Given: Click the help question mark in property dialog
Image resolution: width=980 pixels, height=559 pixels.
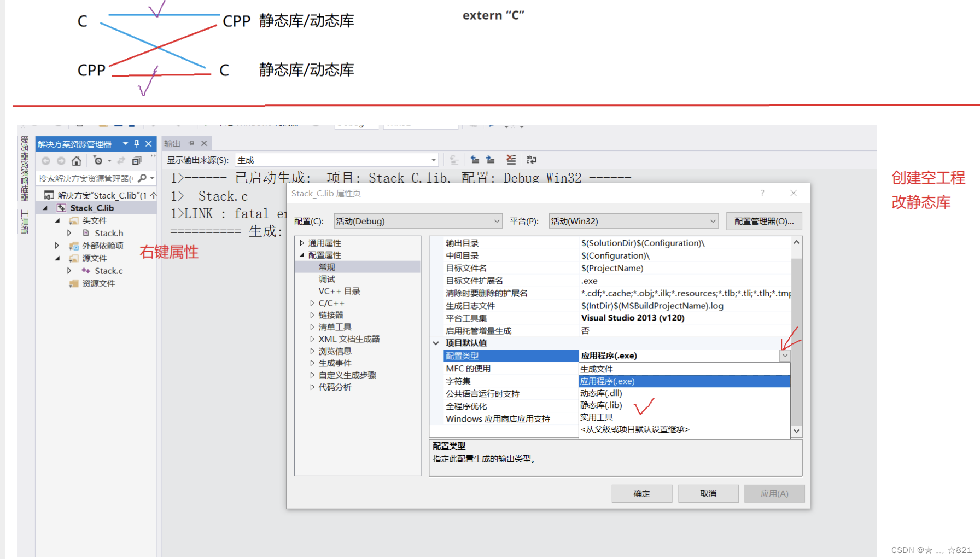Looking at the screenshot, I should (x=762, y=193).
